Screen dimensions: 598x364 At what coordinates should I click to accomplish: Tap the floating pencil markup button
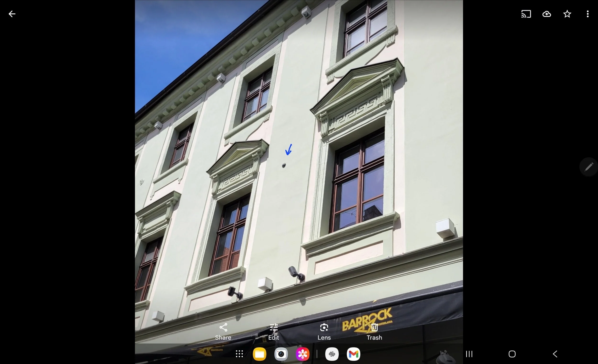click(588, 167)
